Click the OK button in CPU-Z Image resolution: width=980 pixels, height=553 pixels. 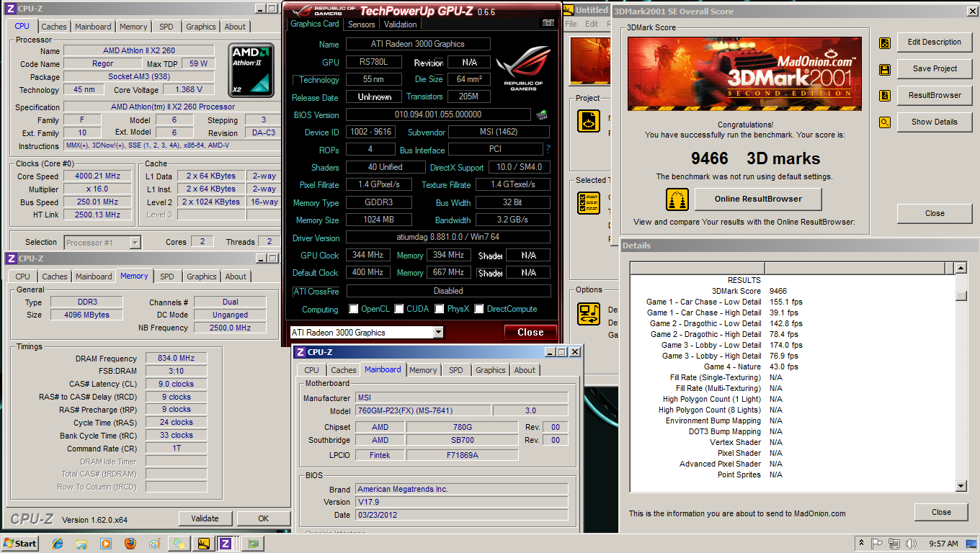coord(264,518)
